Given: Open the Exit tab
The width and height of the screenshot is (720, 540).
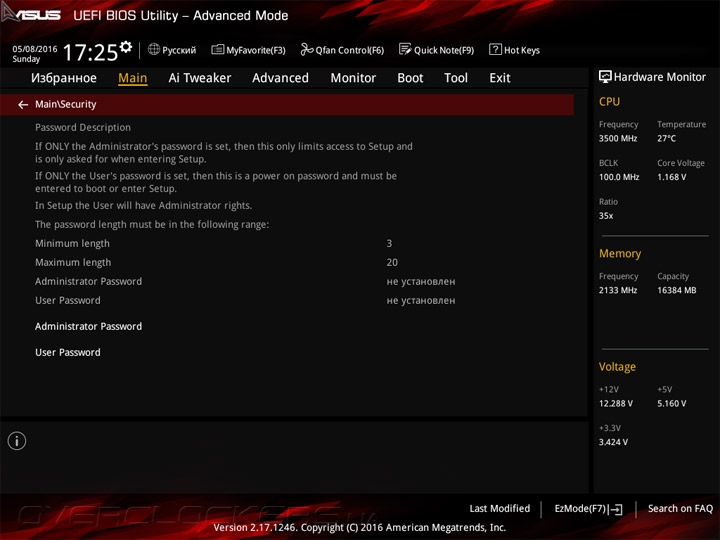Looking at the screenshot, I should pos(500,78).
